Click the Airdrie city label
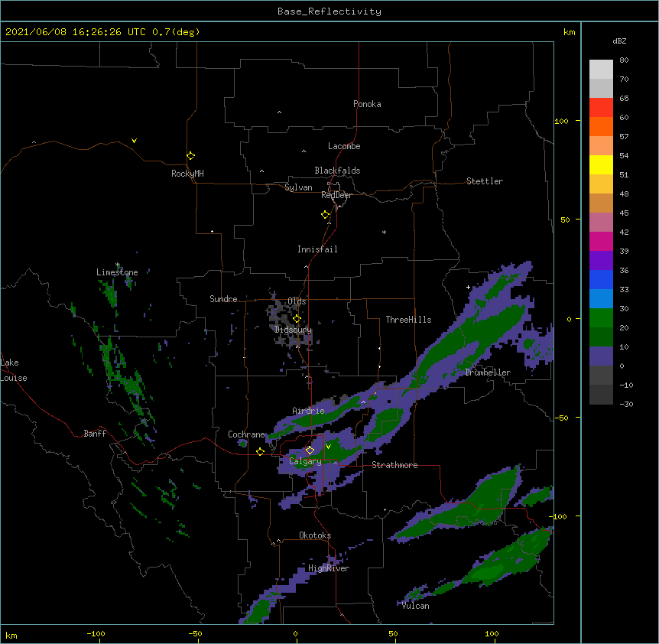This screenshot has width=659, height=644. [308, 411]
